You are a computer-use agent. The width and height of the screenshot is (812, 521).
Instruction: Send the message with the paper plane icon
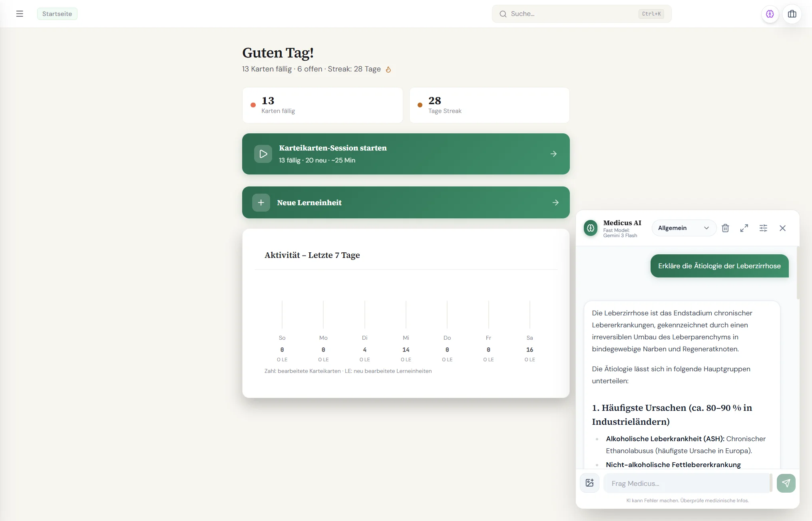pos(786,483)
